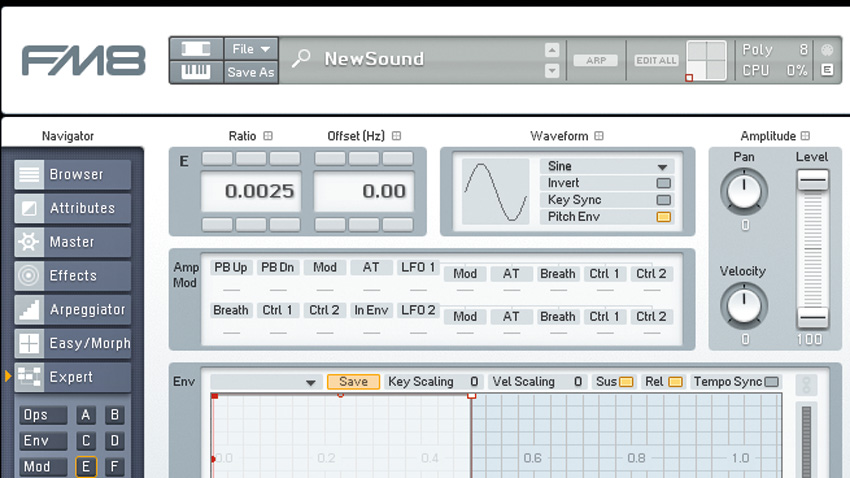Click the PB Dn modulation source
Viewport: 850px width, 478px height.
[x=278, y=267]
